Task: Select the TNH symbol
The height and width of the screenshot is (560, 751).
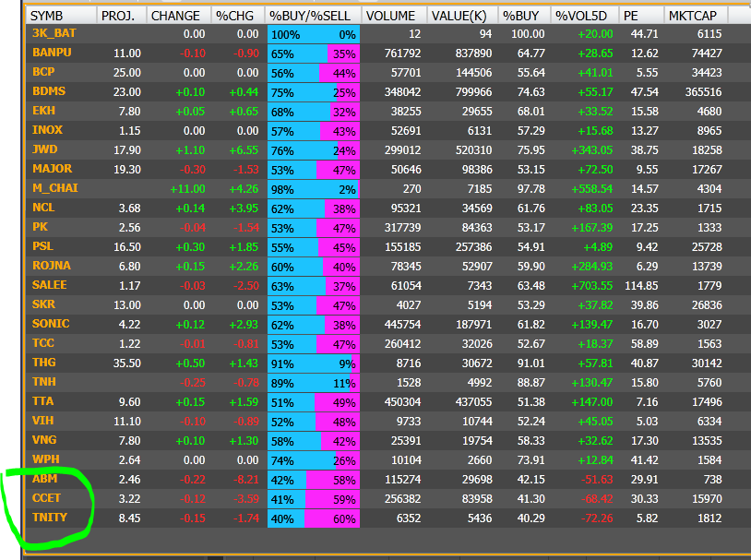Action: coord(44,382)
